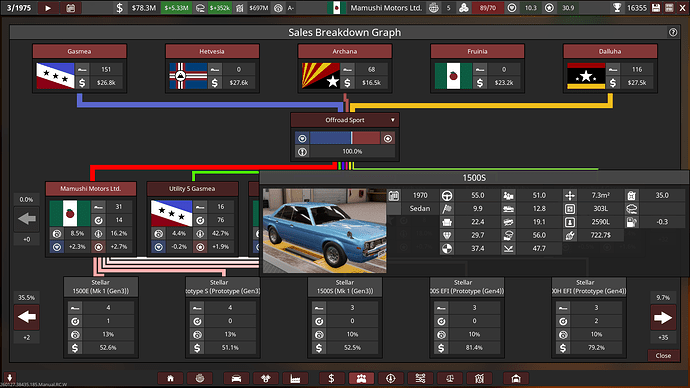Click the play button to advance time

pos(48,8)
